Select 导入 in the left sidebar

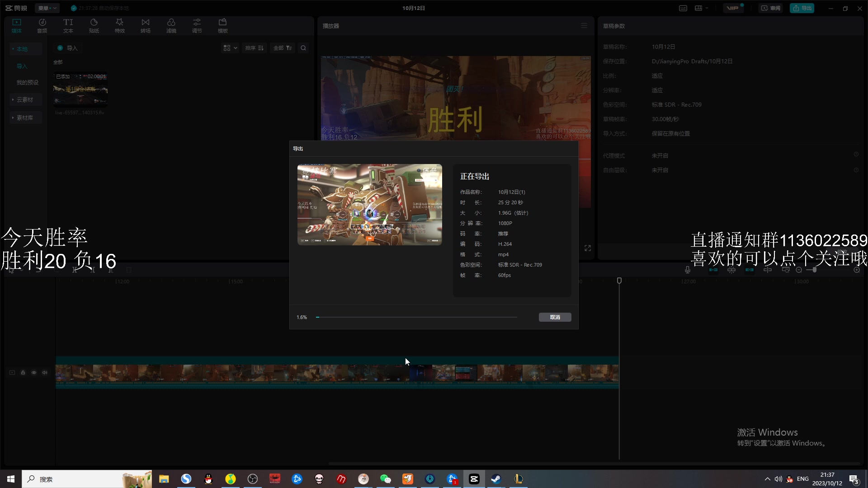click(22, 66)
